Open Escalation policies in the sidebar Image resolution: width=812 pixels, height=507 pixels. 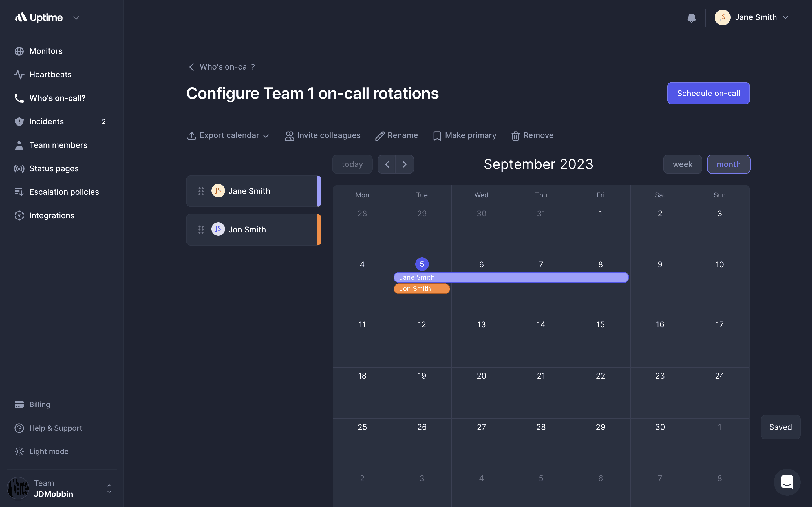(x=64, y=192)
